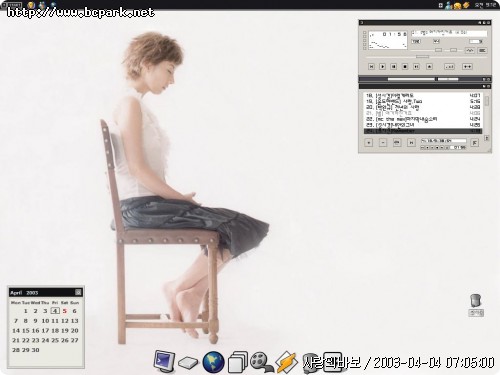Click the yellow face system tray icon
This screenshot has width=500, height=375.
pyautogui.click(x=458, y=5)
